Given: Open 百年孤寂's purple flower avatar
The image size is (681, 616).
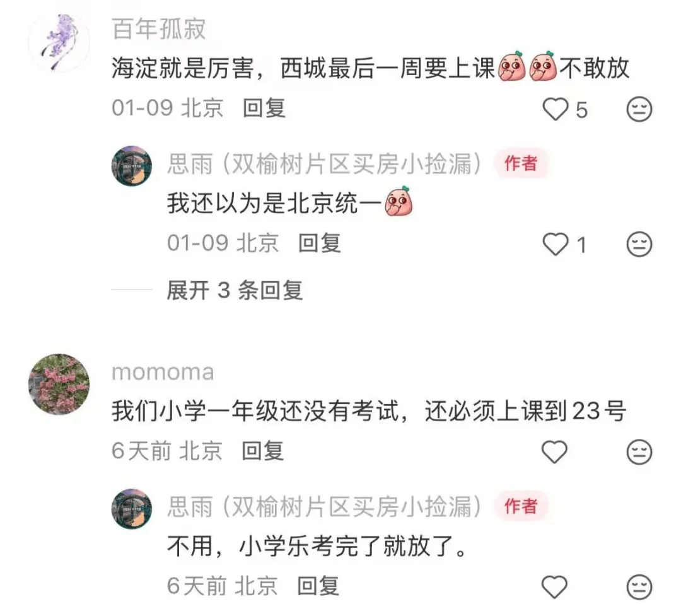Looking at the screenshot, I should point(59,42).
